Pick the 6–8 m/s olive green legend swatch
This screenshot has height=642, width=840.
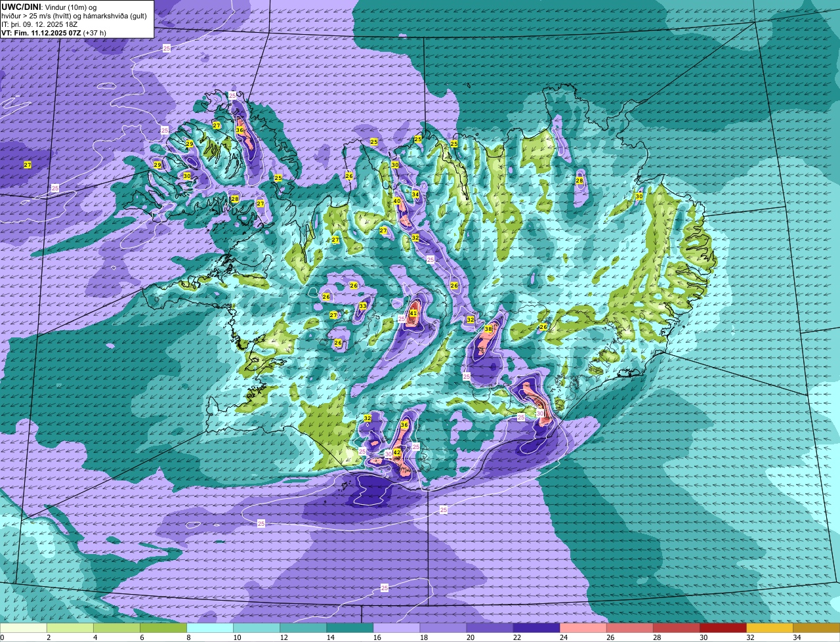point(163,628)
